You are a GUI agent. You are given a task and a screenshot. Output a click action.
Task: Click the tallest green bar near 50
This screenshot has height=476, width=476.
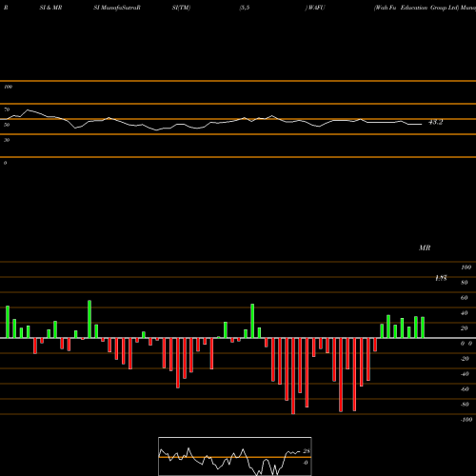89,319
